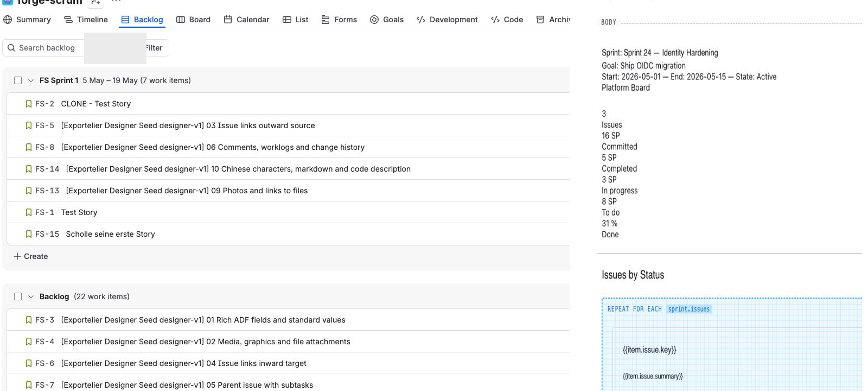Open issue key FS-5
The height and width of the screenshot is (391, 868).
click(x=44, y=125)
